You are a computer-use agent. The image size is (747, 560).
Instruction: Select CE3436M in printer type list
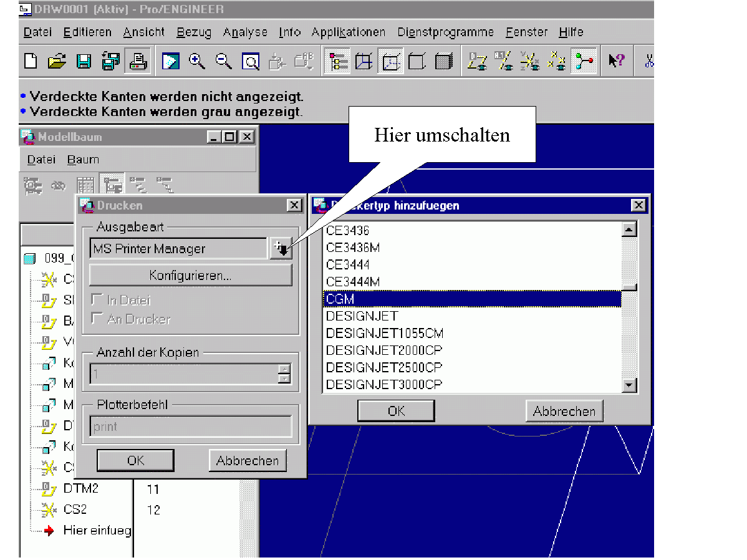[x=472, y=248]
